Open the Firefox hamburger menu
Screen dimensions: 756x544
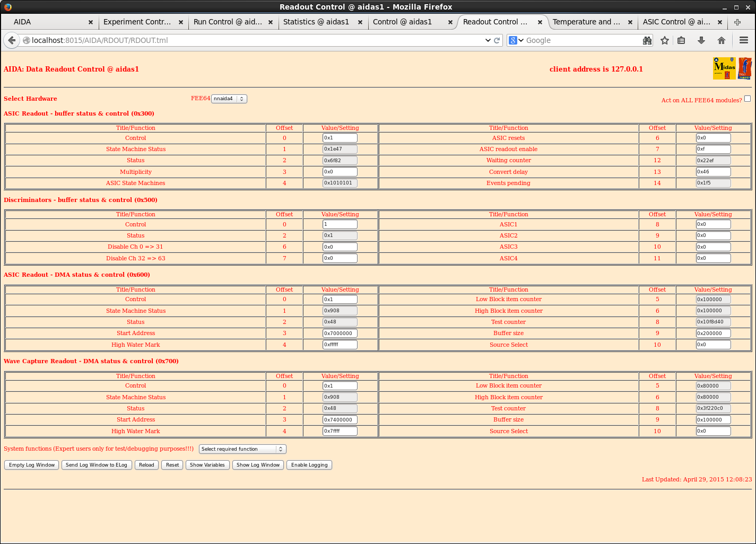tap(744, 40)
